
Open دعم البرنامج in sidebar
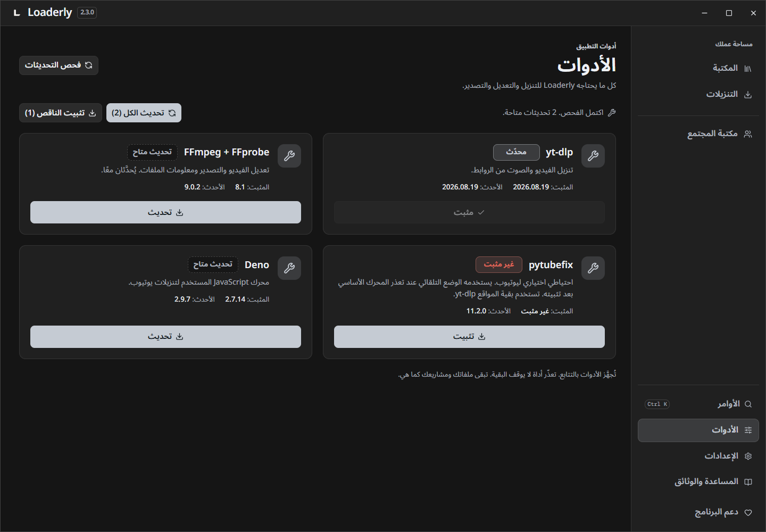point(698,513)
